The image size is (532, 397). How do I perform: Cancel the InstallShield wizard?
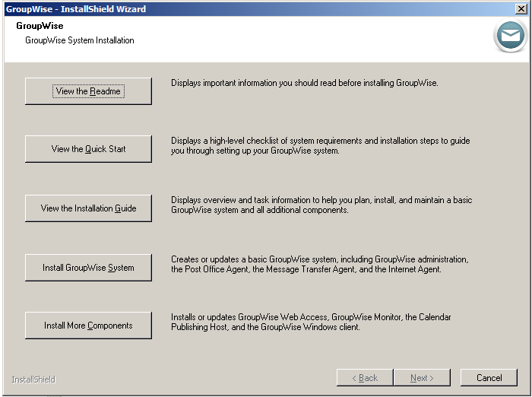[x=489, y=378]
